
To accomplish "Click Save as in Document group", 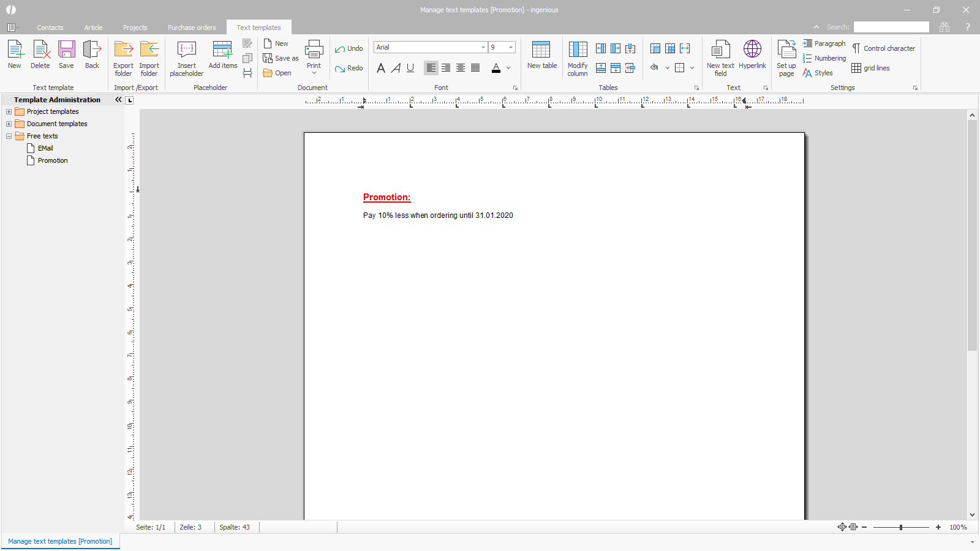I will [x=281, y=58].
